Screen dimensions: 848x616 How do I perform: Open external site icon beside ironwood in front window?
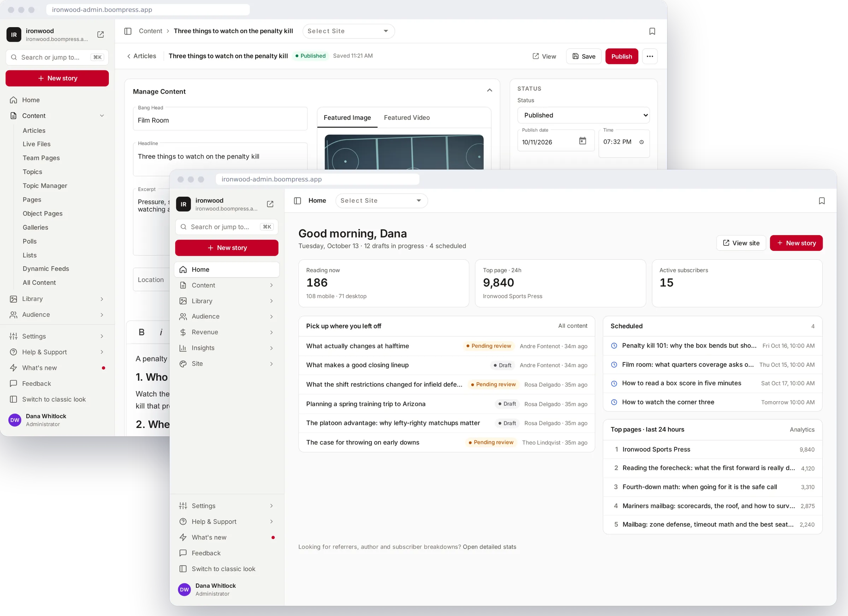(x=270, y=204)
